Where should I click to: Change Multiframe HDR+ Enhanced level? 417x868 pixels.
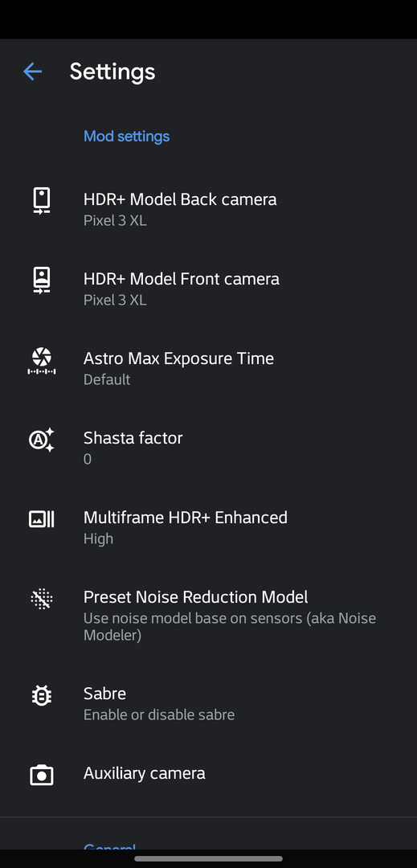[x=209, y=527]
